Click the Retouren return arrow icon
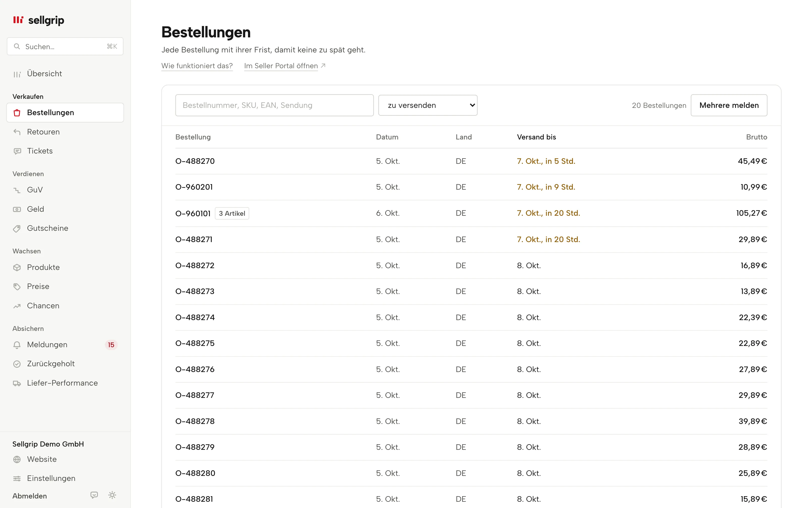The height and width of the screenshot is (508, 812). click(x=17, y=132)
